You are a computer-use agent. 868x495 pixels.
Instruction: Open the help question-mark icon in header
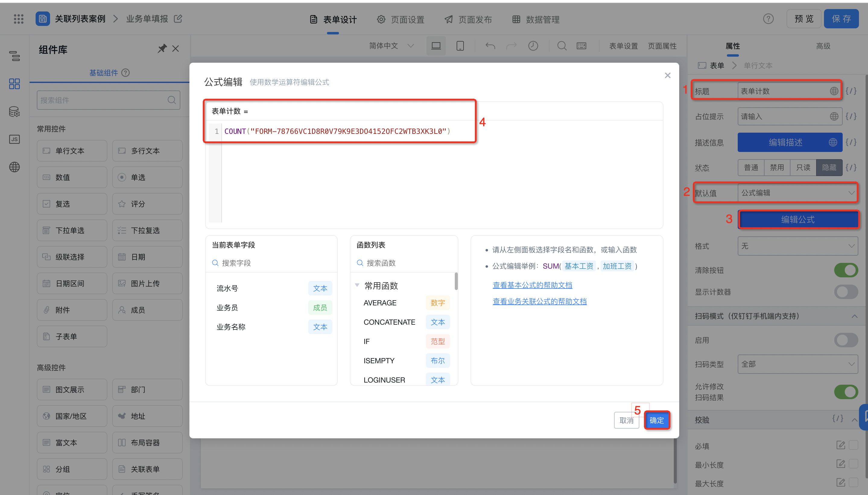click(768, 19)
